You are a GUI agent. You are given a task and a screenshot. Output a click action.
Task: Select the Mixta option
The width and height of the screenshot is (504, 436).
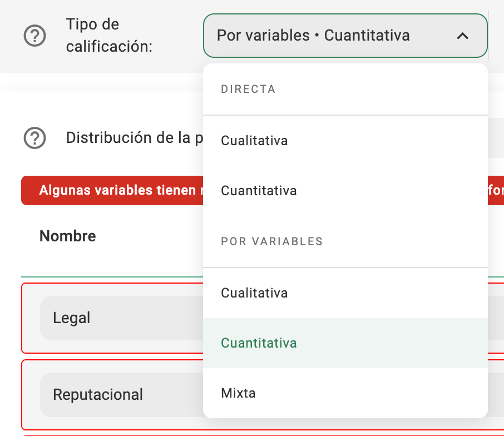coord(238,393)
